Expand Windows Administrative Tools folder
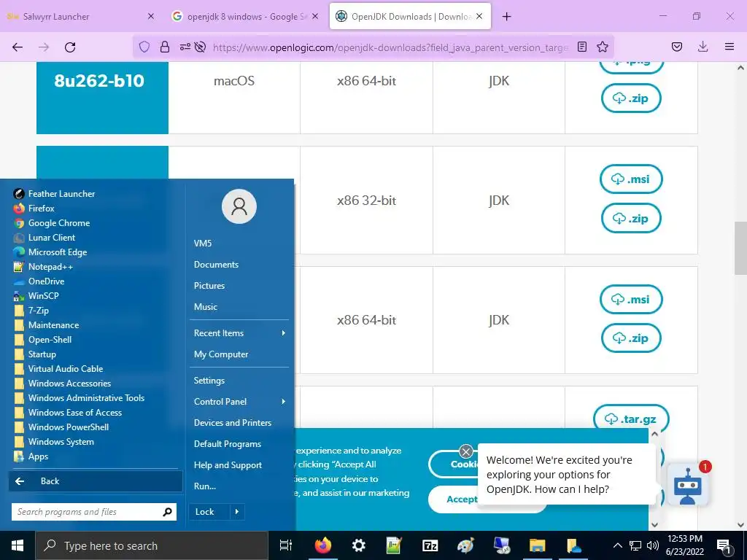This screenshot has height=560, width=747. 79,398
